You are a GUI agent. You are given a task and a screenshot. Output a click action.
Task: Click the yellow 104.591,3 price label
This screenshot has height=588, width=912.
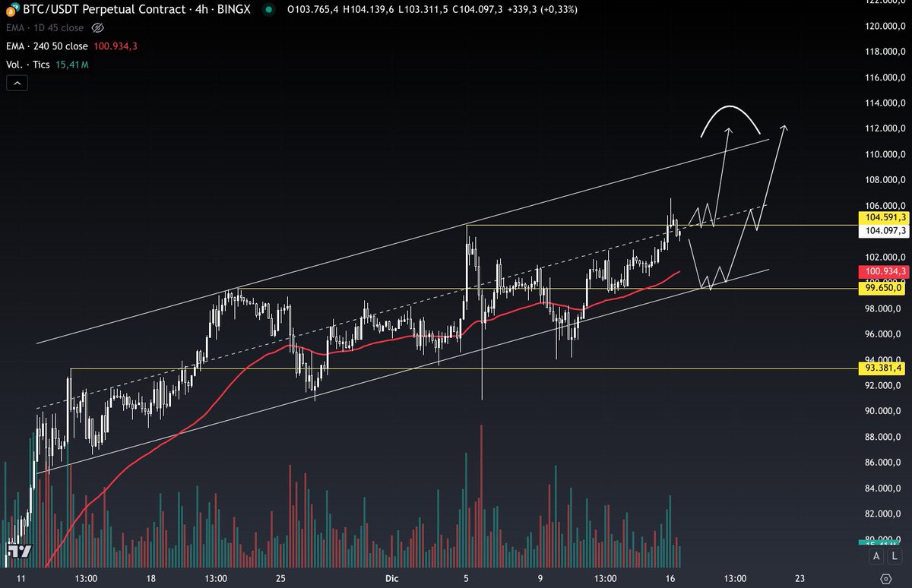pos(883,217)
